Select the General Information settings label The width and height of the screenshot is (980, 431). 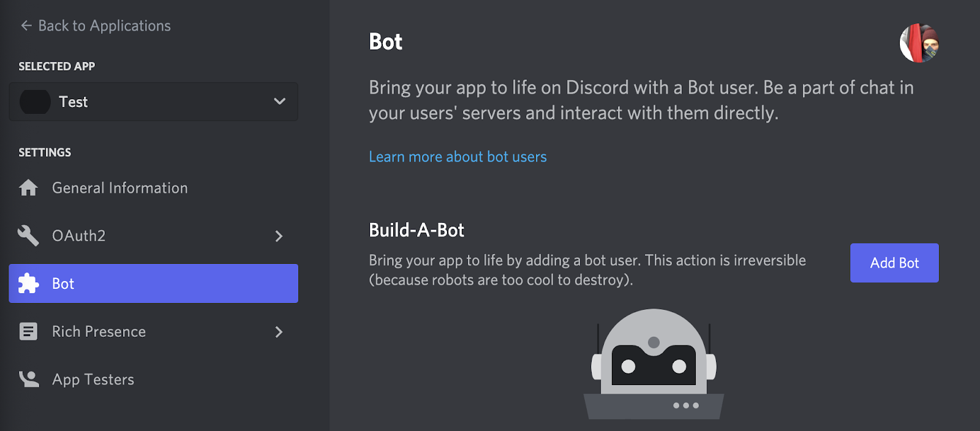[119, 188]
